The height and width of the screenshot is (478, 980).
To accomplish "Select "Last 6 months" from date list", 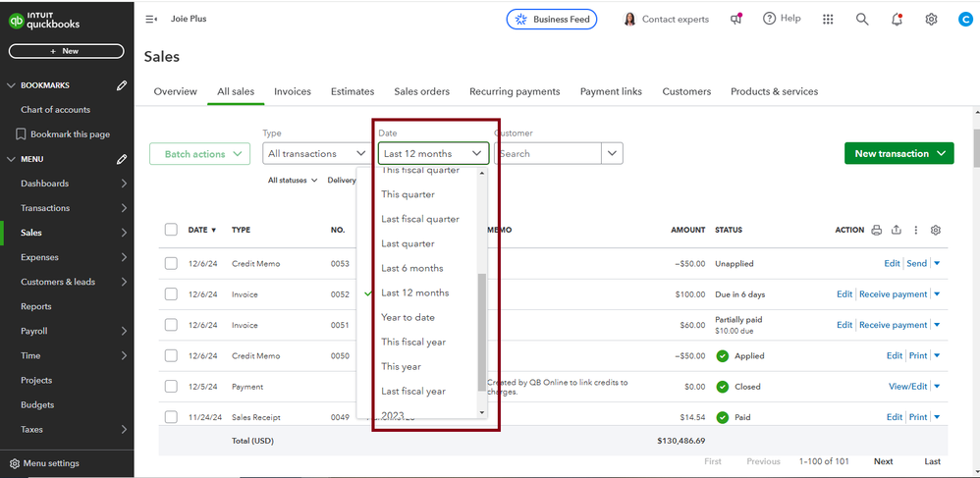I will [x=412, y=268].
